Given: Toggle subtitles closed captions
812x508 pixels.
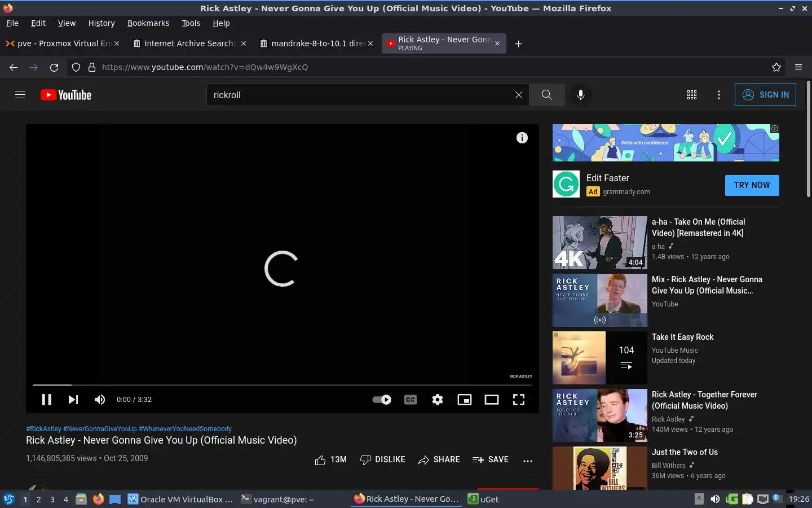Looking at the screenshot, I should [411, 400].
